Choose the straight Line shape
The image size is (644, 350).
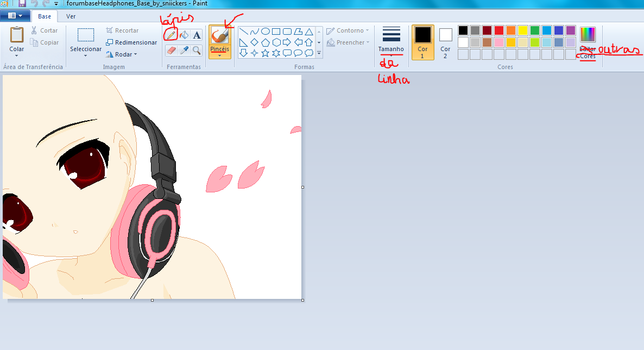coord(244,32)
